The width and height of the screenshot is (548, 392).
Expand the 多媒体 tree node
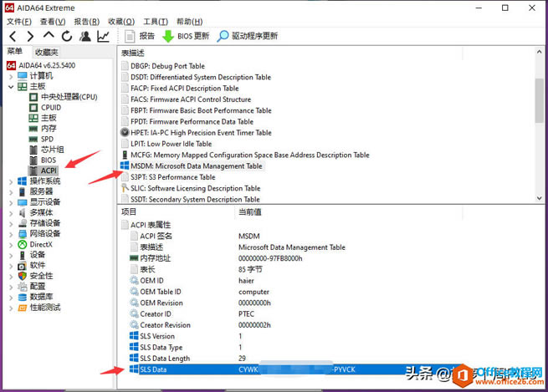[11, 213]
